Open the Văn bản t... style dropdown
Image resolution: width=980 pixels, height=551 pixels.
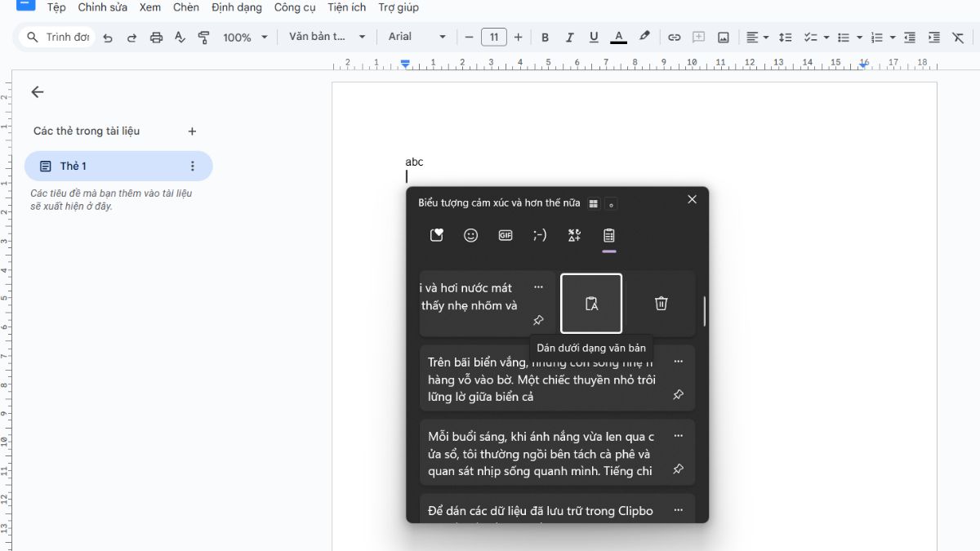click(x=327, y=37)
